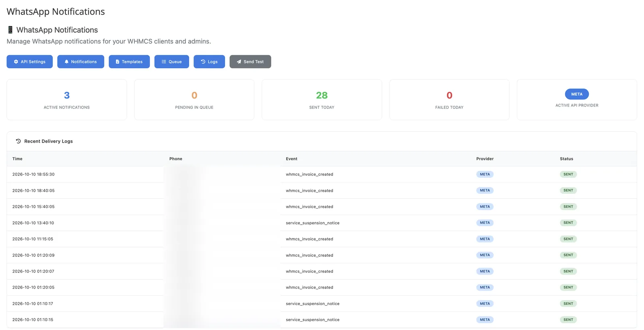Click the Time column header
This screenshot has width=644, height=330.
click(17, 159)
